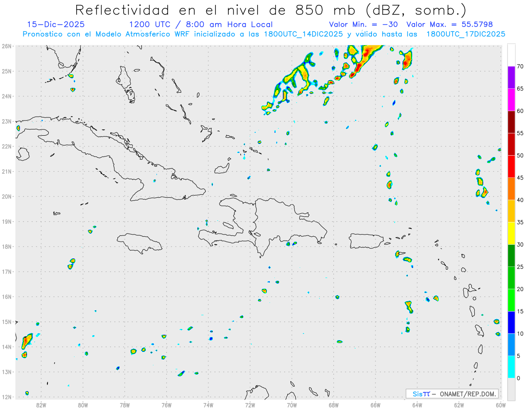Click the '70W' longitude axis label
Screen dimensions: 532x411
tap(292, 405)
